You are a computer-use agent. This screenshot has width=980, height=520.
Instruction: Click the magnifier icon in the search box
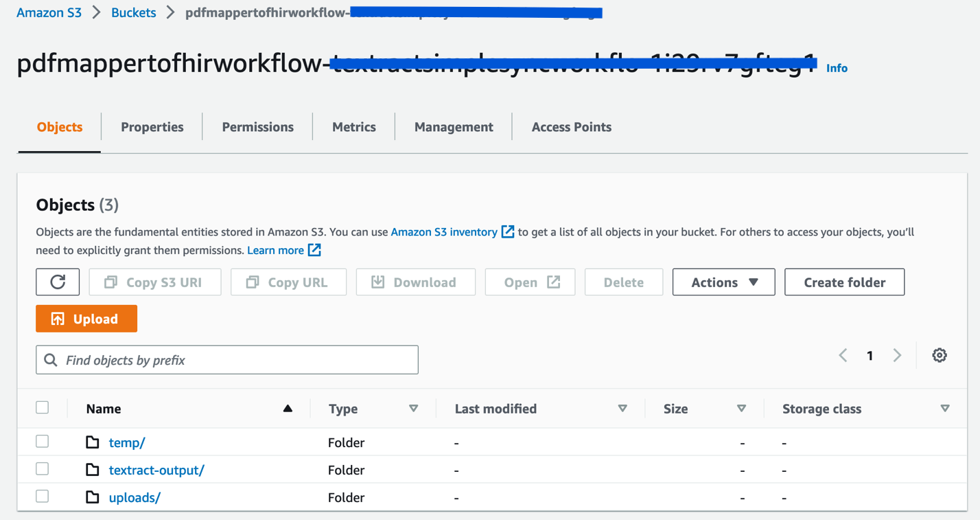[x=51, y=360]
